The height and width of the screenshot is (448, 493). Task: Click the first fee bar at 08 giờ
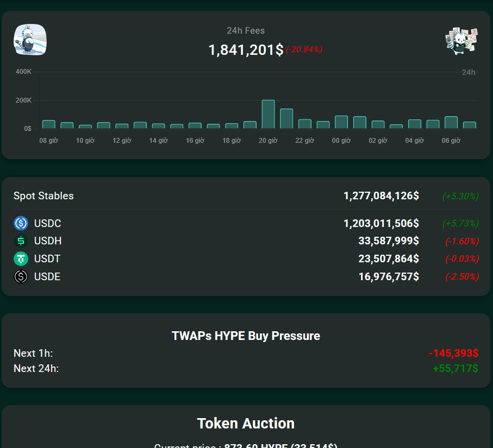click(49, 124)
